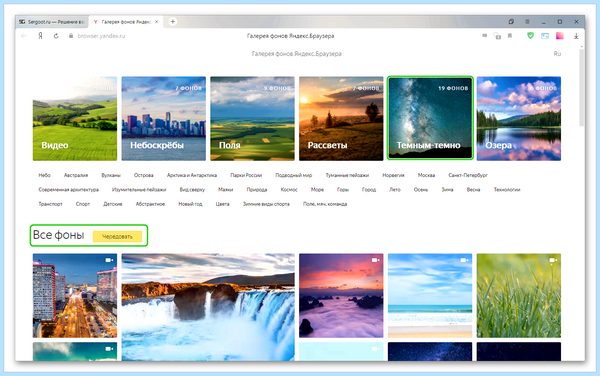Select the Маяки category
Screen dimensions: 600x376
click(226, 190)
